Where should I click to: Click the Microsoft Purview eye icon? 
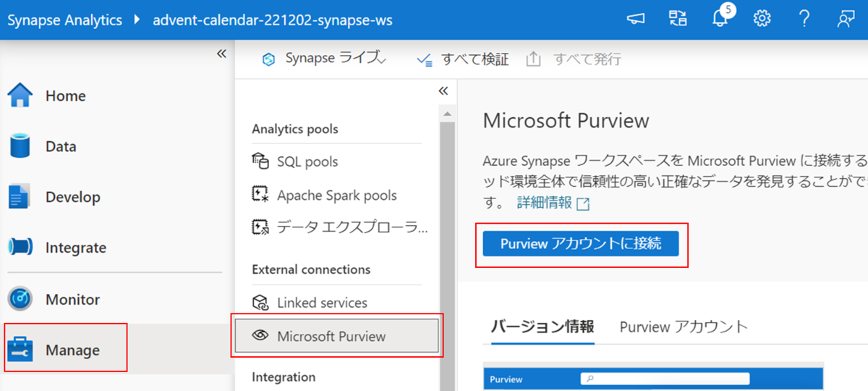coord(260,336)
